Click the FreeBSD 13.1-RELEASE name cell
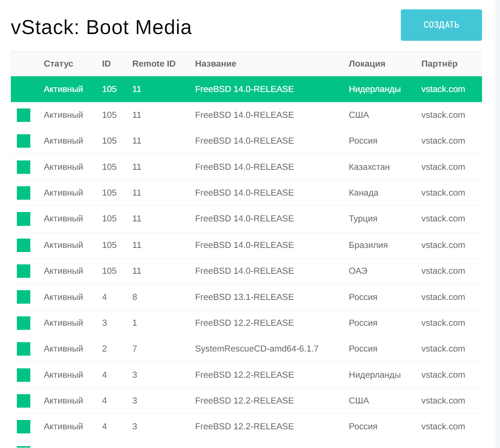The image size is (500, 448). pos(244,297)
